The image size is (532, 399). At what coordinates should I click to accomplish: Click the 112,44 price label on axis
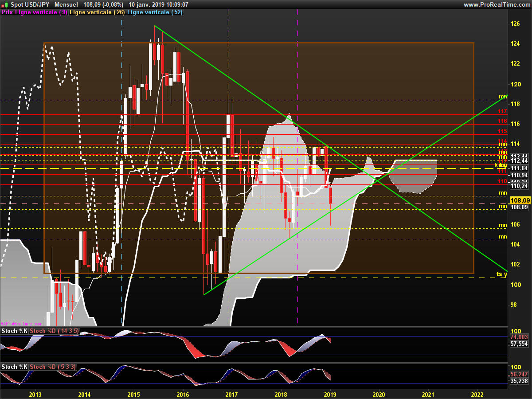click(519, 160)
